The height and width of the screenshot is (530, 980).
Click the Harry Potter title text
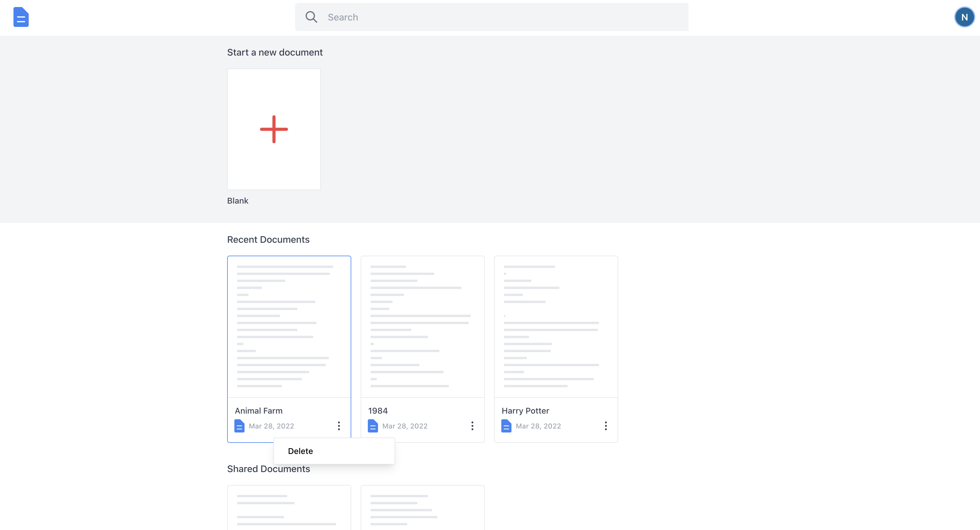coord(525,411)
